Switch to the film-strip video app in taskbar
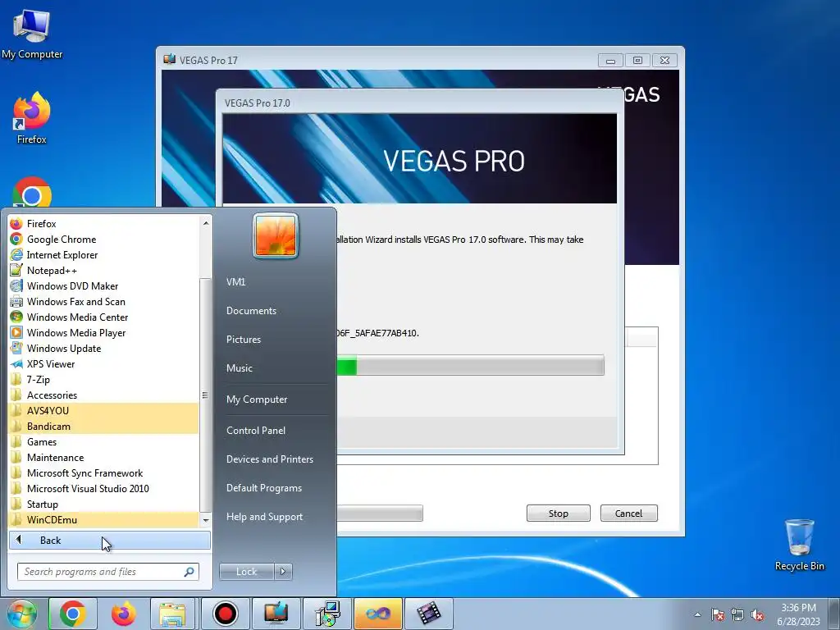The height and width of the screenshot is (630, 840). [x=428, y=614]
